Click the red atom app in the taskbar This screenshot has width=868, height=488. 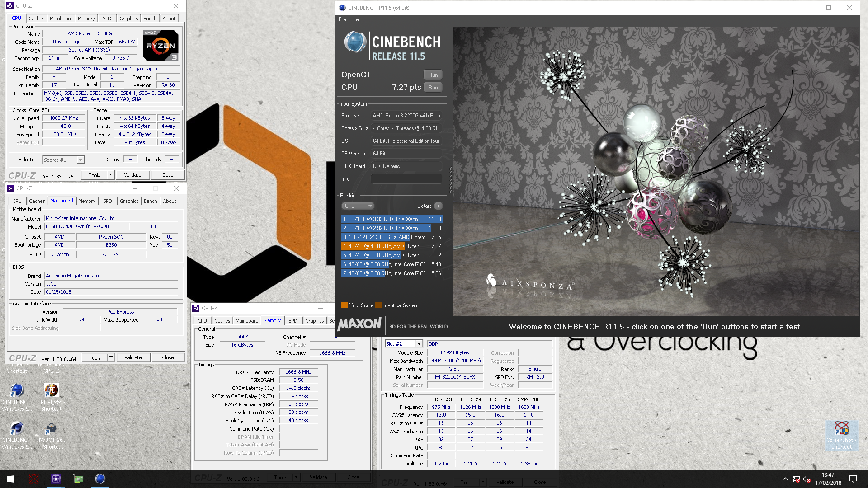point(33,479)
